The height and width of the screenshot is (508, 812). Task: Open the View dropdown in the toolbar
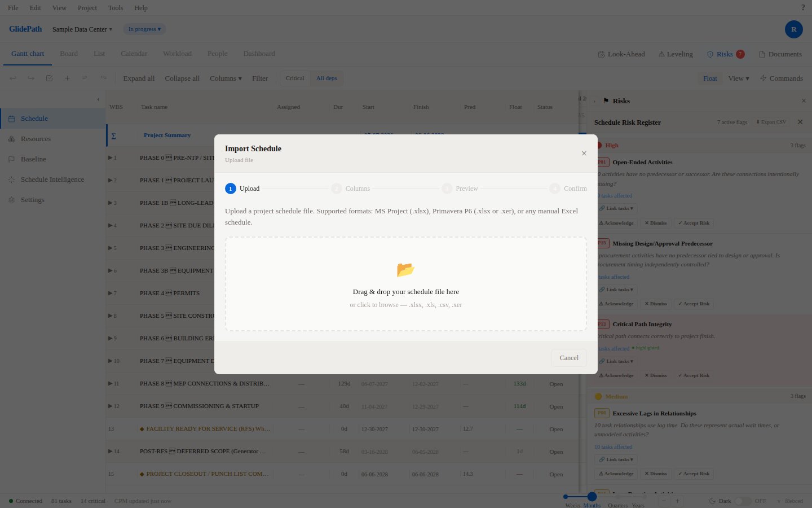[739, 78]
